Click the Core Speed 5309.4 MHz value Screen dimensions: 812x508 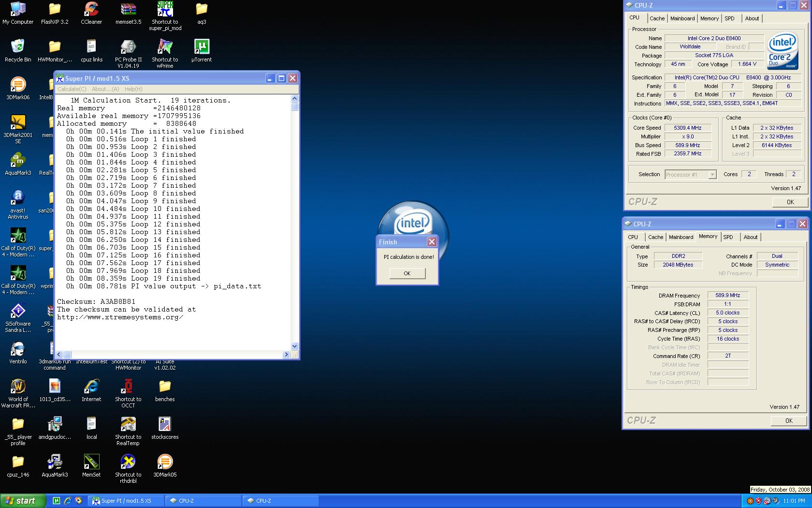pos(687,128)
